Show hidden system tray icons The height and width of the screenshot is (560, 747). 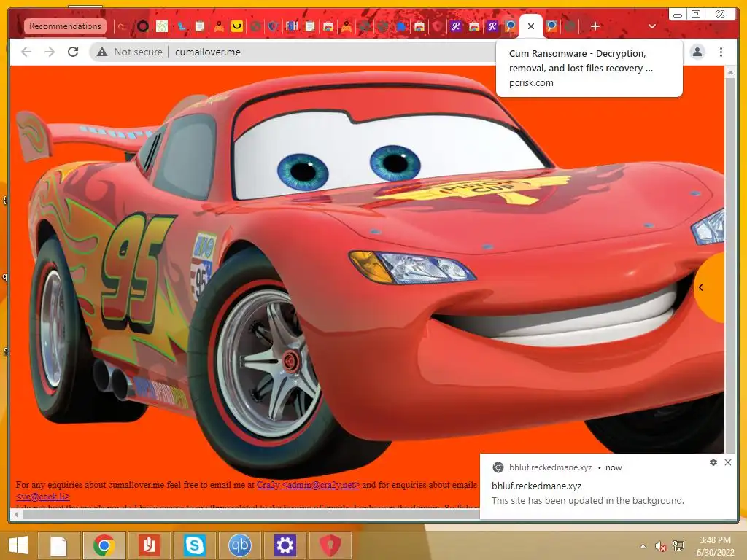coord(643,546)
